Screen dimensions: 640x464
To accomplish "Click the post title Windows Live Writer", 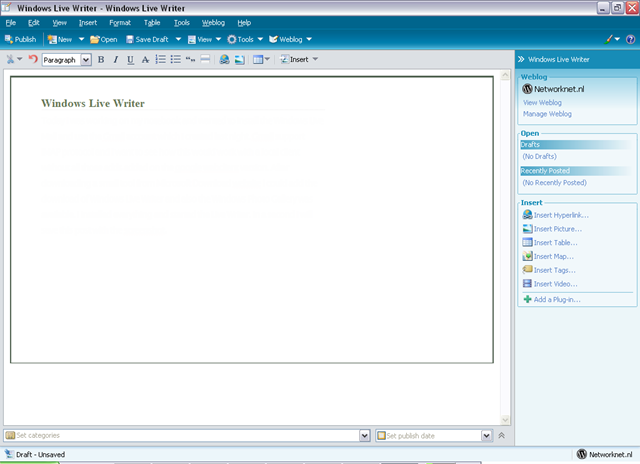I will pos(93,103).
